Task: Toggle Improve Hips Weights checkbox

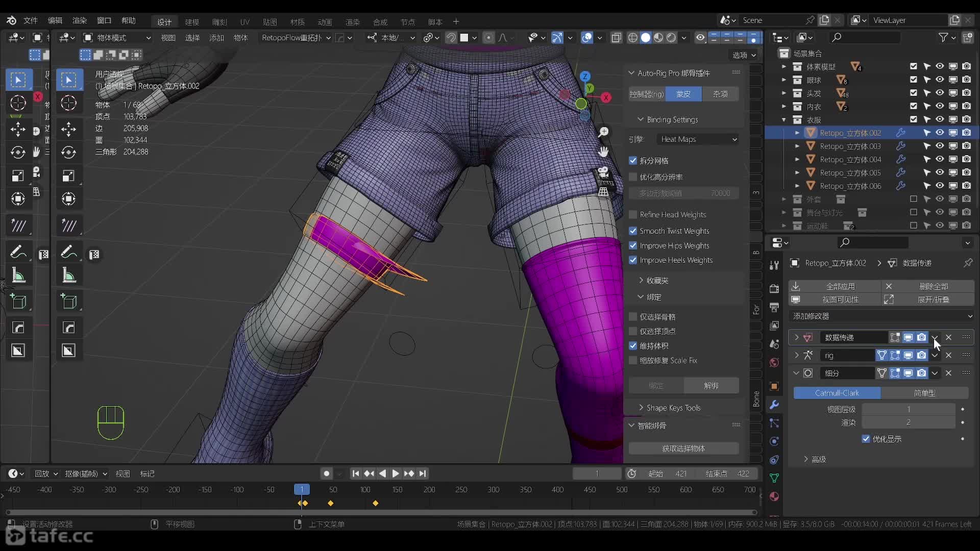Action: pyautogui.click(x=633, y=245)
